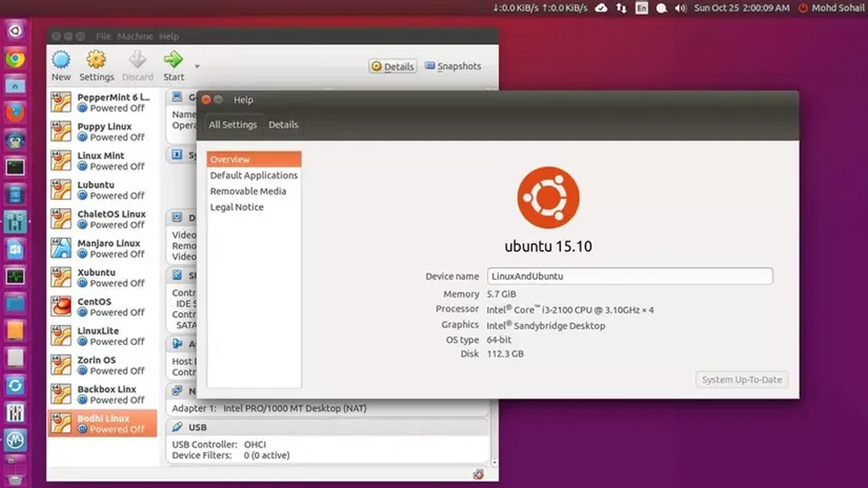This screenshot has height=488, width=868.
Task: Switch to Details view in VirtualBox
Action: 393,67
